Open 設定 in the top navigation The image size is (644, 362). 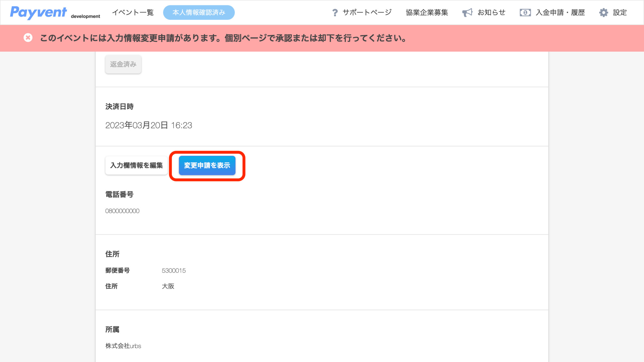(x=620, y=12)
